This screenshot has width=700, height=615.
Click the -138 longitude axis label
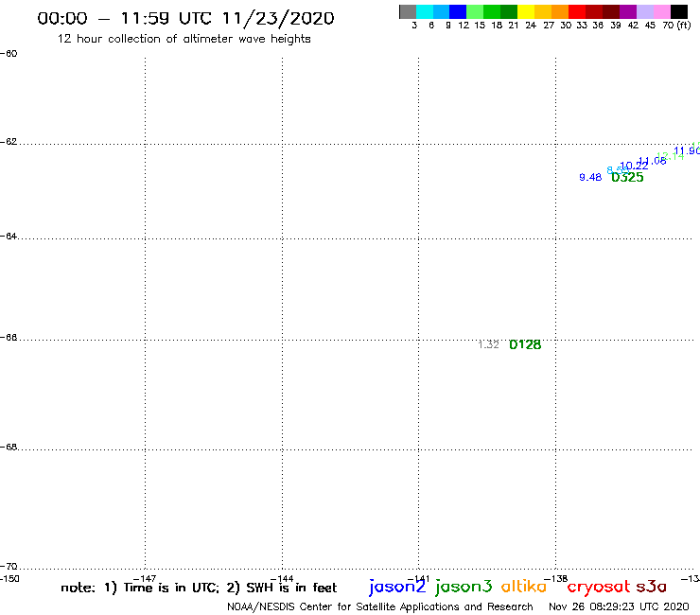click(x=555, y=579)
